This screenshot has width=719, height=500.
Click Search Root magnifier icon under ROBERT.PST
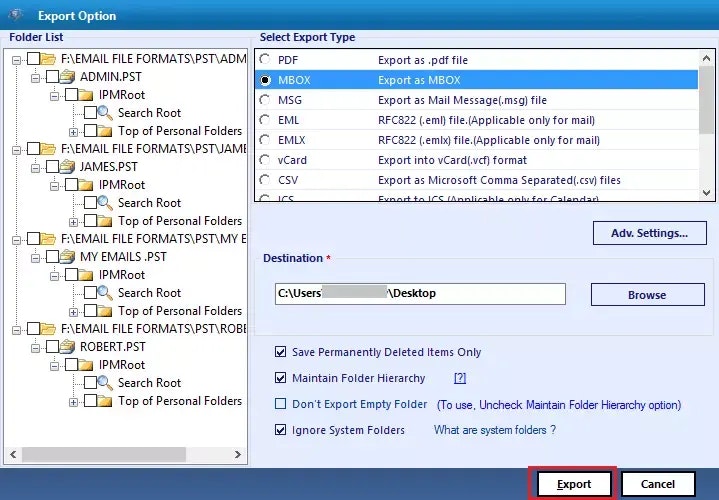click(x=105, y=382)
